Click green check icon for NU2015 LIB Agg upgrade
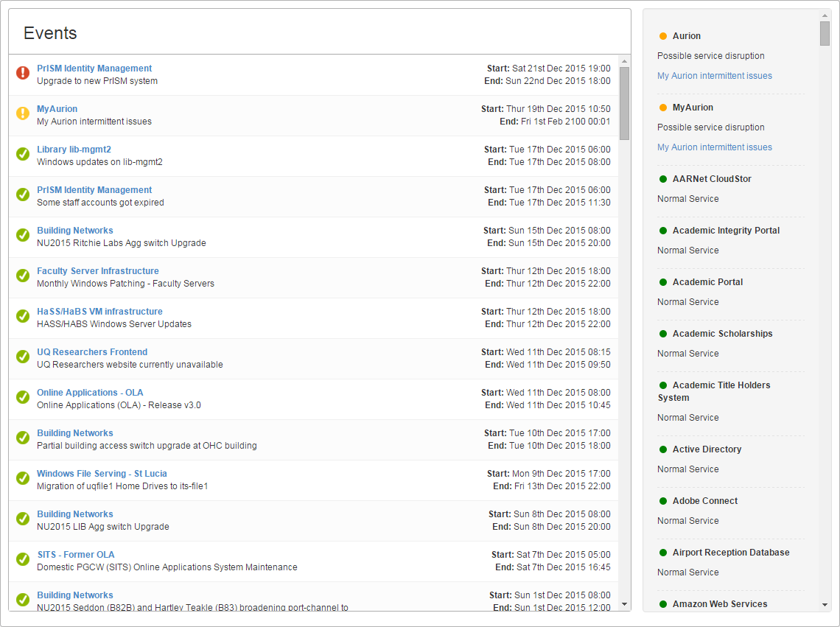 (23, 519)
